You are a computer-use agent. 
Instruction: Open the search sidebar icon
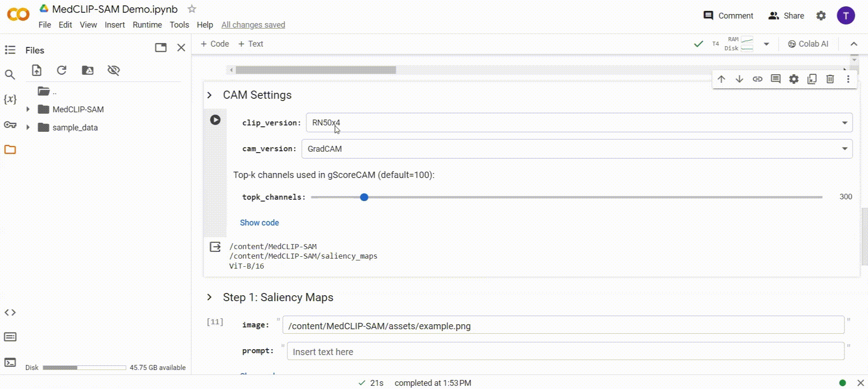pyautogui.click(x=10, y=74)
